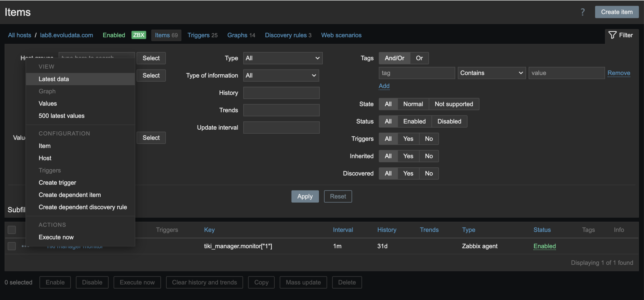Screen dimensions: 644x300
Task: Open Host configuration from context menu
Action: pos(80,158)
